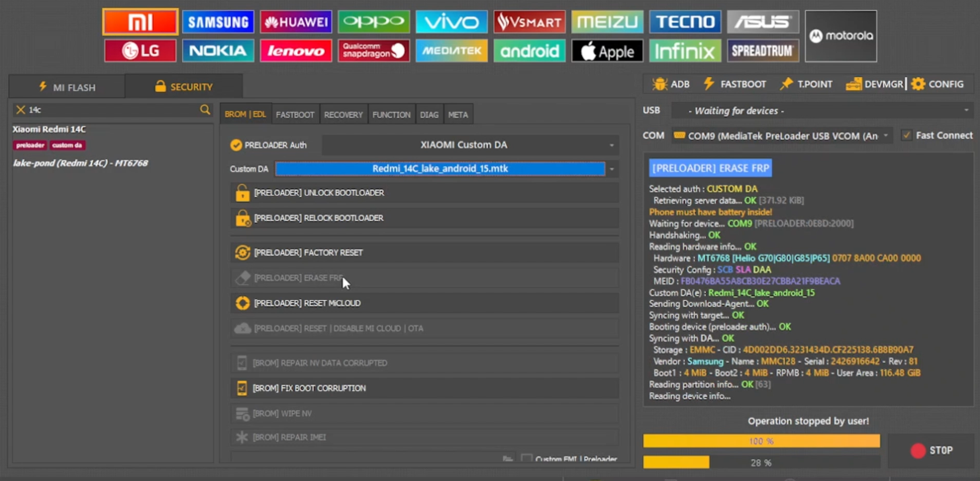The width and height of the screenshot is (980, 481).
Task: Select the Qualcomm Snapdragon tile
Action: tap(374, 51)
